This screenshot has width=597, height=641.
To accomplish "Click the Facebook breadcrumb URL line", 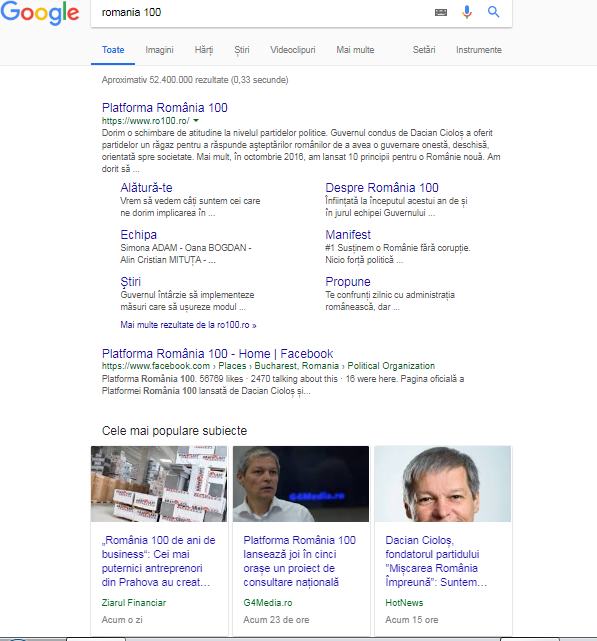I will [x=268, y=366].
